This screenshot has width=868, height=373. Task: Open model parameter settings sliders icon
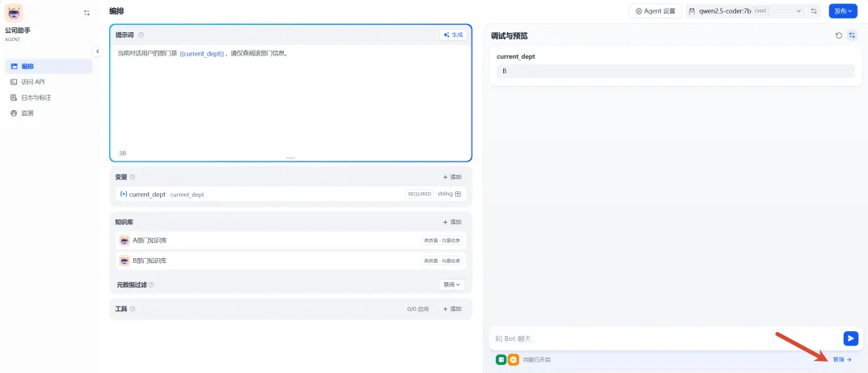[x=813, y=11]
